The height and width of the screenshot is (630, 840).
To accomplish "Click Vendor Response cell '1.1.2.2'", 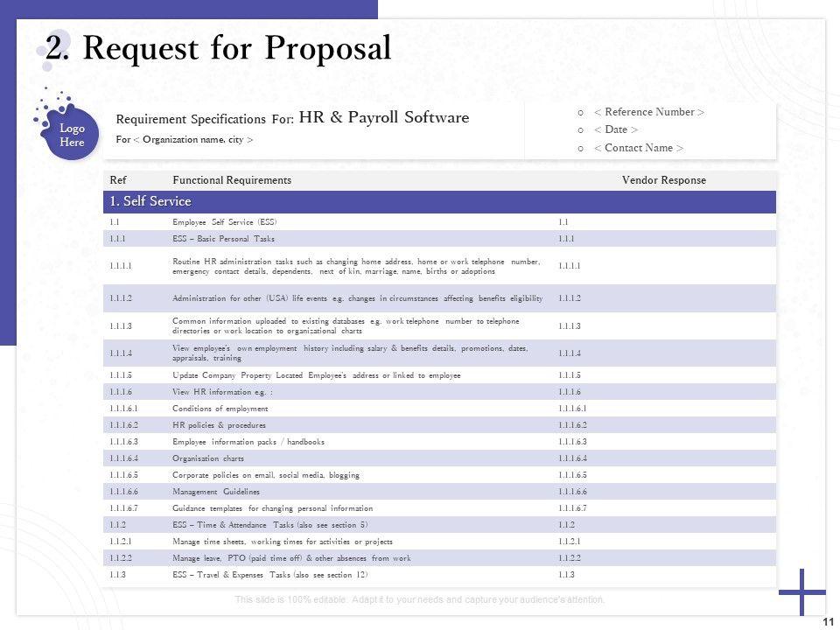I will [x=569, y=557].
